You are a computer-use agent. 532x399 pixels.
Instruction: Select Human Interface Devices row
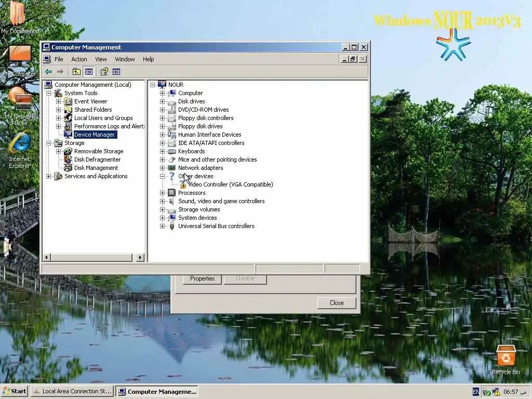210,135
